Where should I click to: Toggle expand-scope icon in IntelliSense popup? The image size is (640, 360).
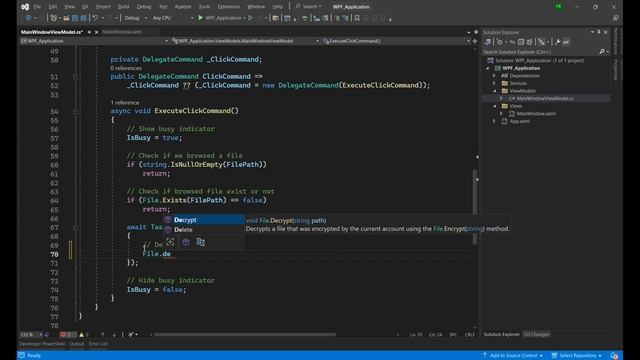170,242
